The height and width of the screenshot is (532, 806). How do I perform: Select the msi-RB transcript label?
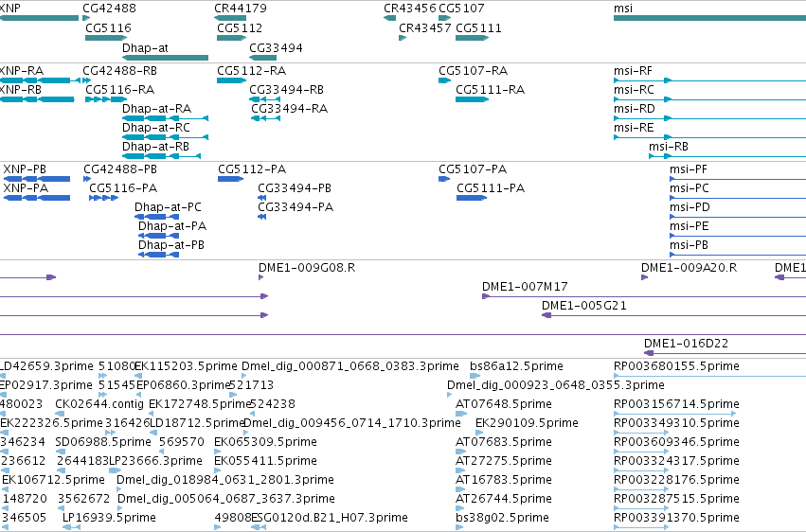[669, 147]
